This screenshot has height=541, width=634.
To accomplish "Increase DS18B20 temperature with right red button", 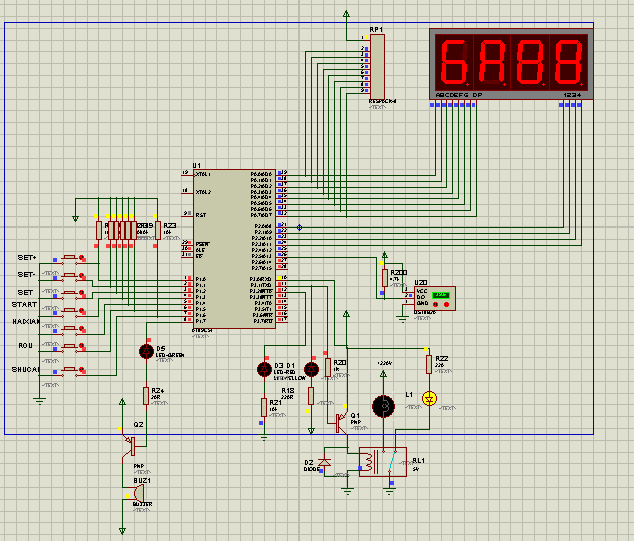I will pyautogui.click(x=446, y=304).
